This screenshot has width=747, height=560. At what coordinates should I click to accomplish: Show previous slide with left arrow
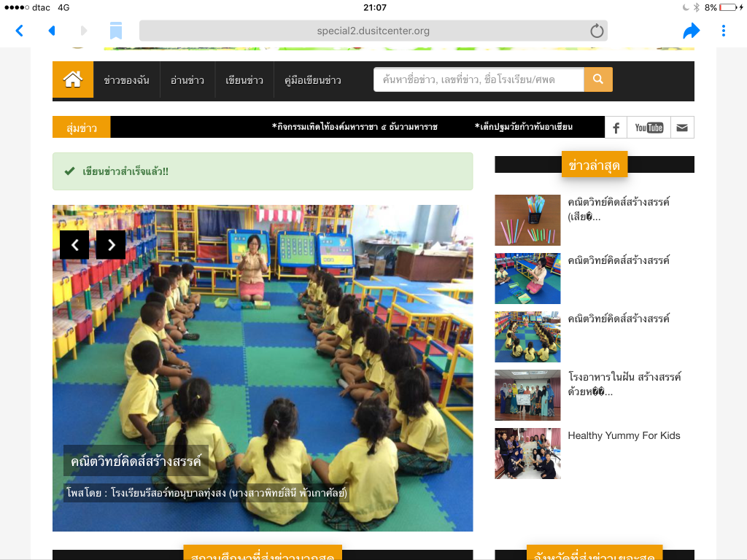click(x=74, y=245)
